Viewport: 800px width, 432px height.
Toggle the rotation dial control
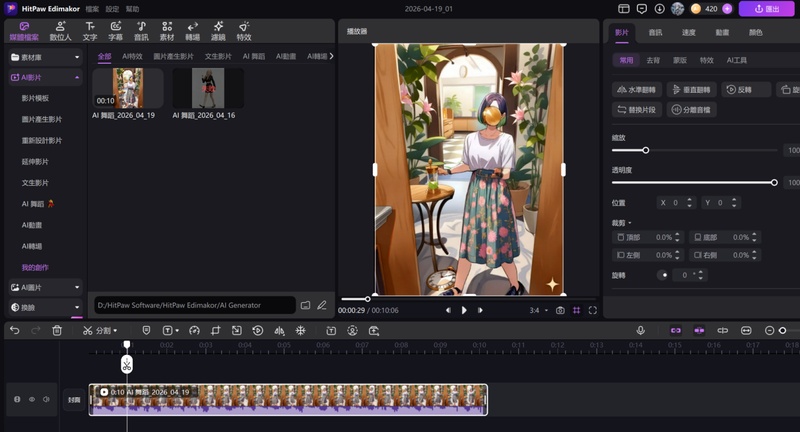click(x=663, y=275)
